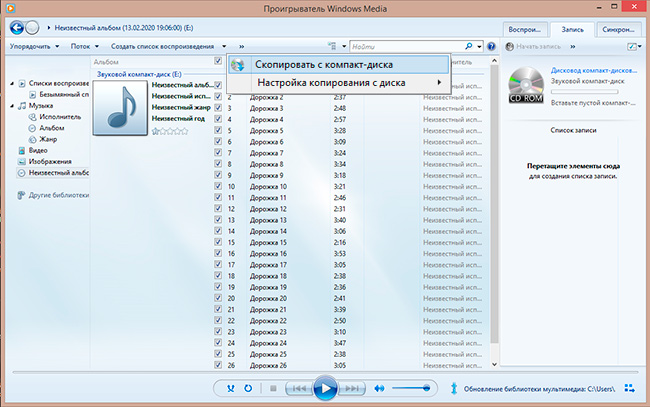
Task: Mute the volume speaker icon
Action: tap(379, 388)
